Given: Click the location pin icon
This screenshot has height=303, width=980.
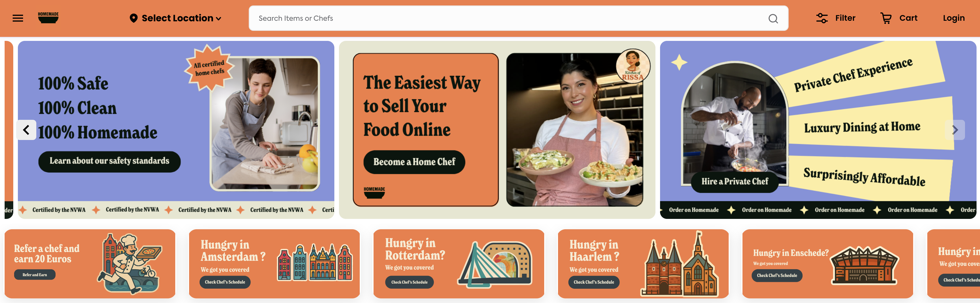Looking at the screenshot, I should click(x=133, y=18).
